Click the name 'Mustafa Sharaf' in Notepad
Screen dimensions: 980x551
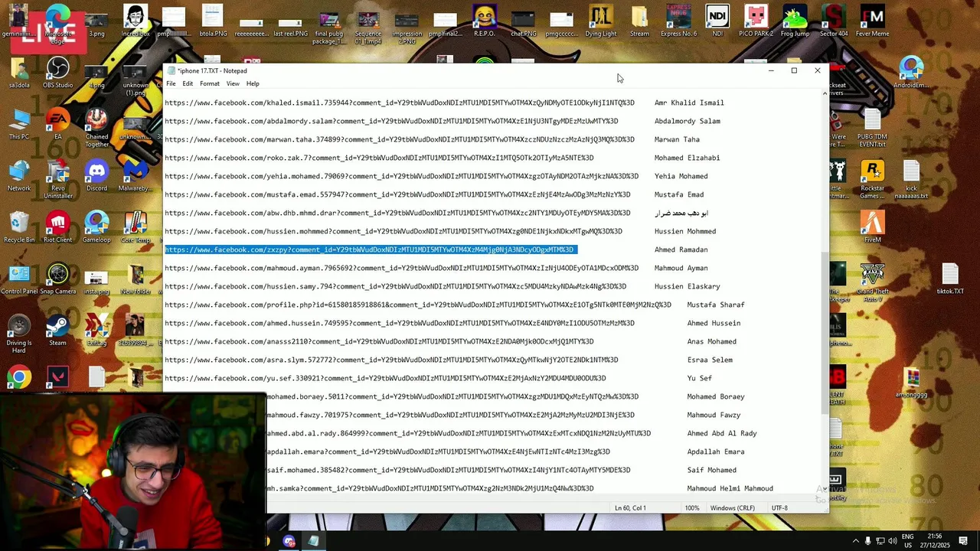coord(716,305)
